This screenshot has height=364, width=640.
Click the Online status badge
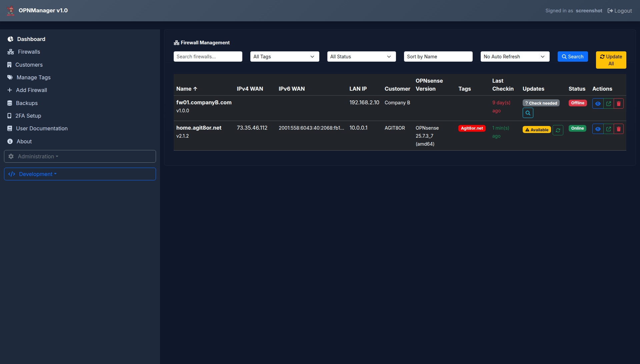pos(577,128)
